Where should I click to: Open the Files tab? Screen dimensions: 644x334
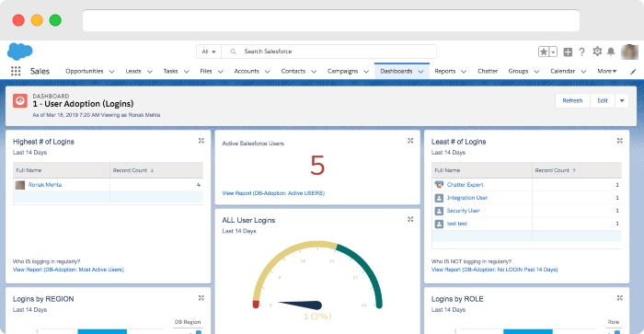coord(206,71)
